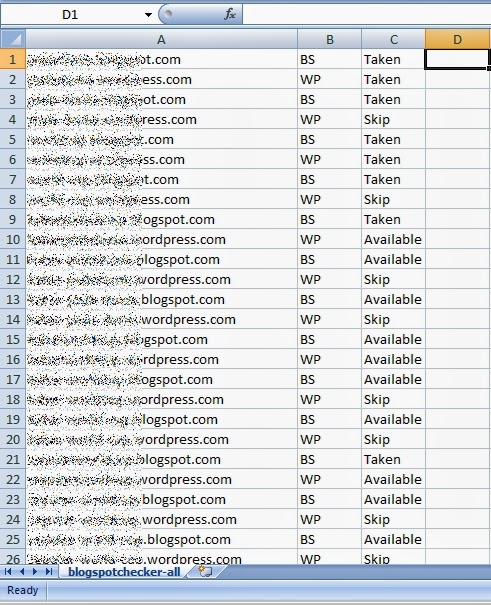Go to next sheet navigation arrow
The image size is (491, 605).
[35, 571]
